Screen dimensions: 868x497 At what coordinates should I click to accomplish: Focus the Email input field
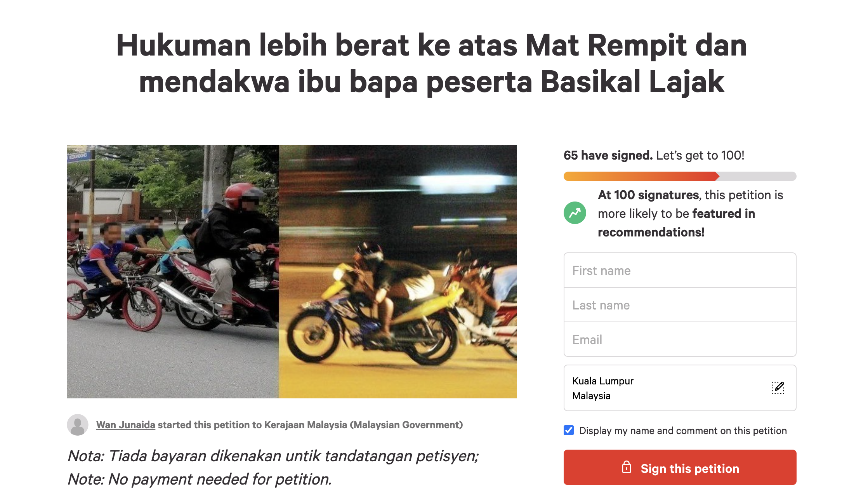click(680, 339)
